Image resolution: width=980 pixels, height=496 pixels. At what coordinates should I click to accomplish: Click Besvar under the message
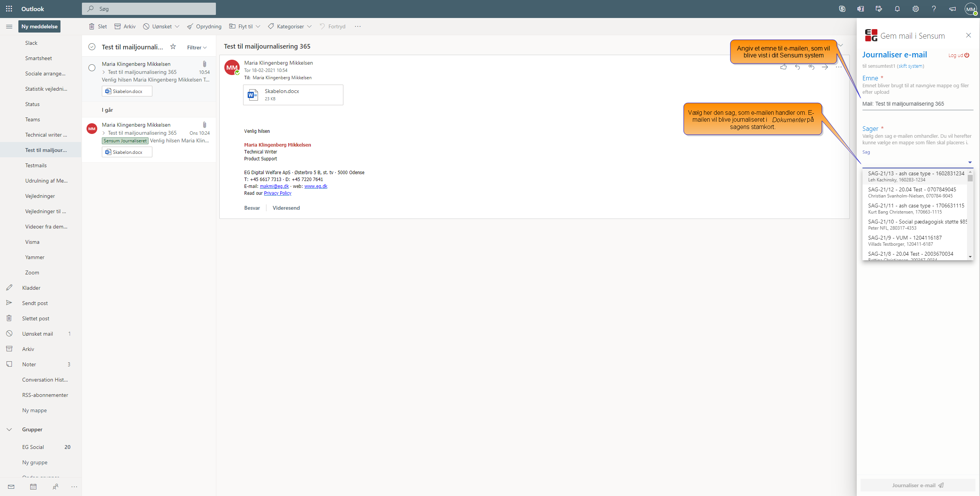click(x=252, y=208)
